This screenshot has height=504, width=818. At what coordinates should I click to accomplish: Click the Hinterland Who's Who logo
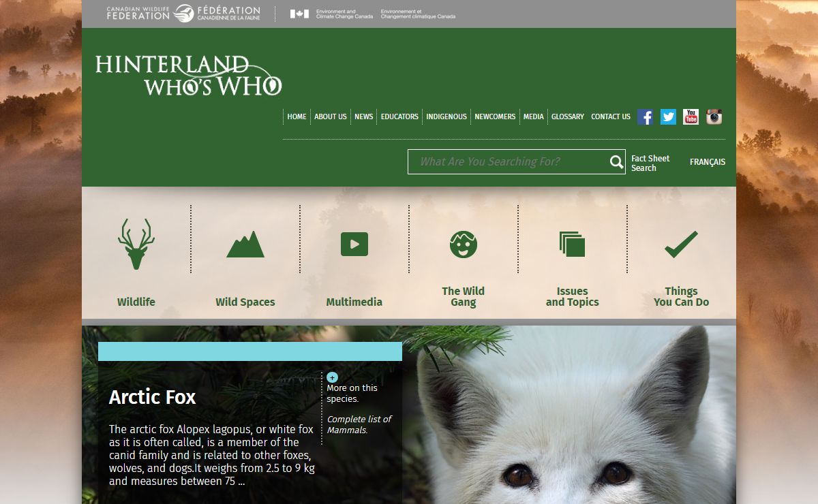(188, 76)
